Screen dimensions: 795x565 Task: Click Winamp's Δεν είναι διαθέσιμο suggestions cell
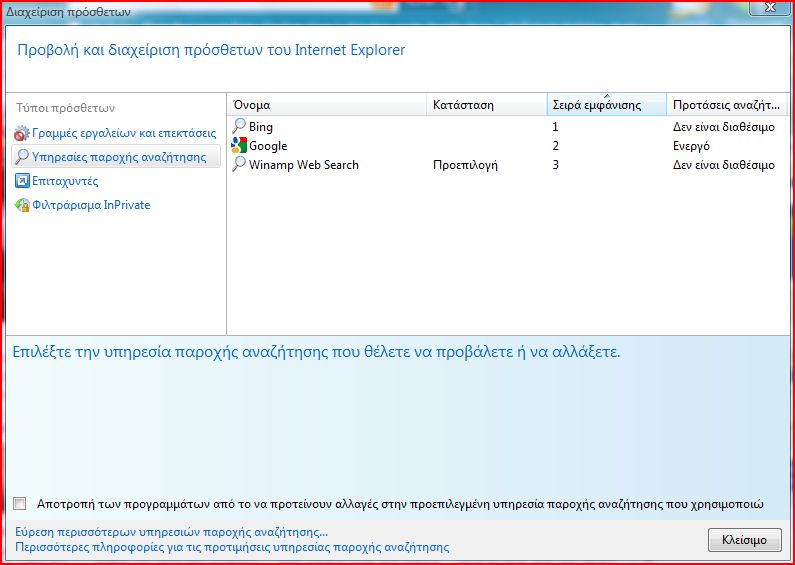pyautogui.click(x=724, y=165)
